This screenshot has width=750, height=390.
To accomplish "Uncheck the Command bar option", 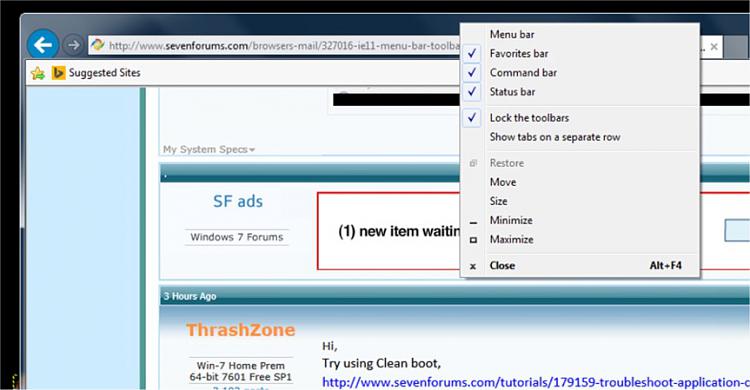I will pos(580,73).
